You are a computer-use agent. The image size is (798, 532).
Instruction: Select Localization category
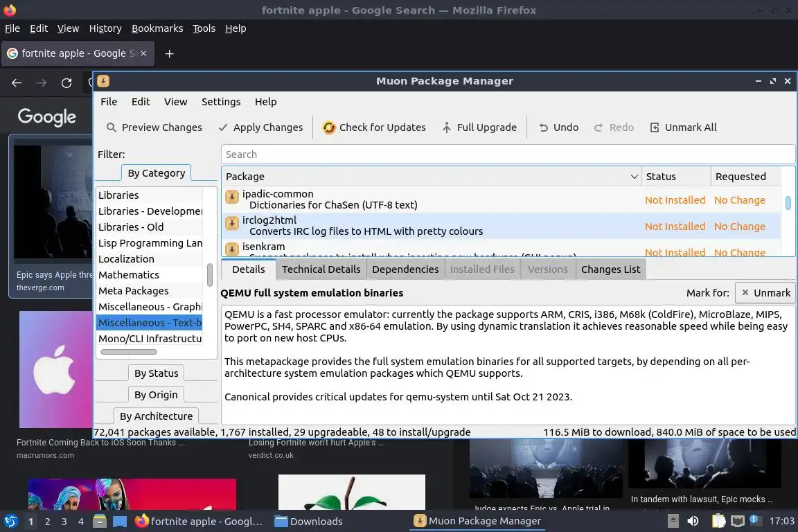coord(150,258)
